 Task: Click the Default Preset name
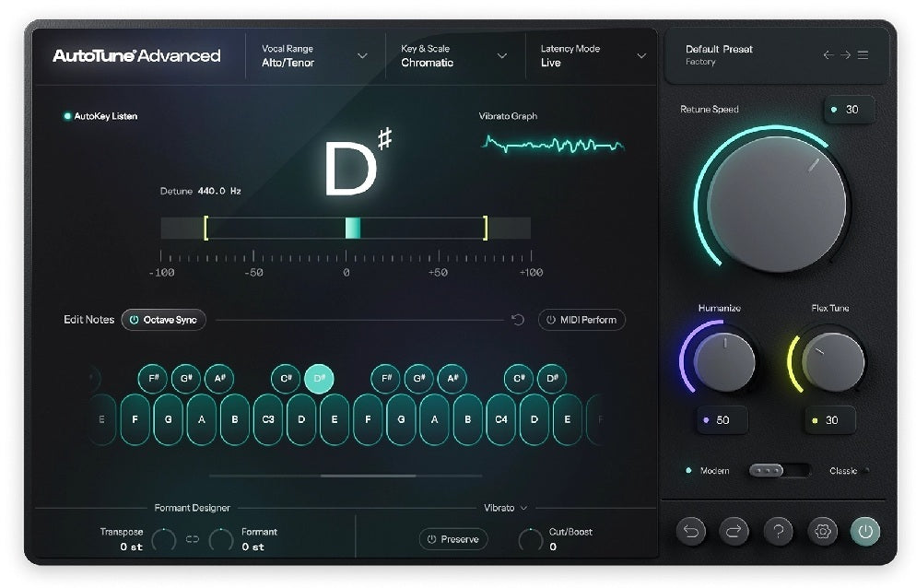[x=719, y=49]
